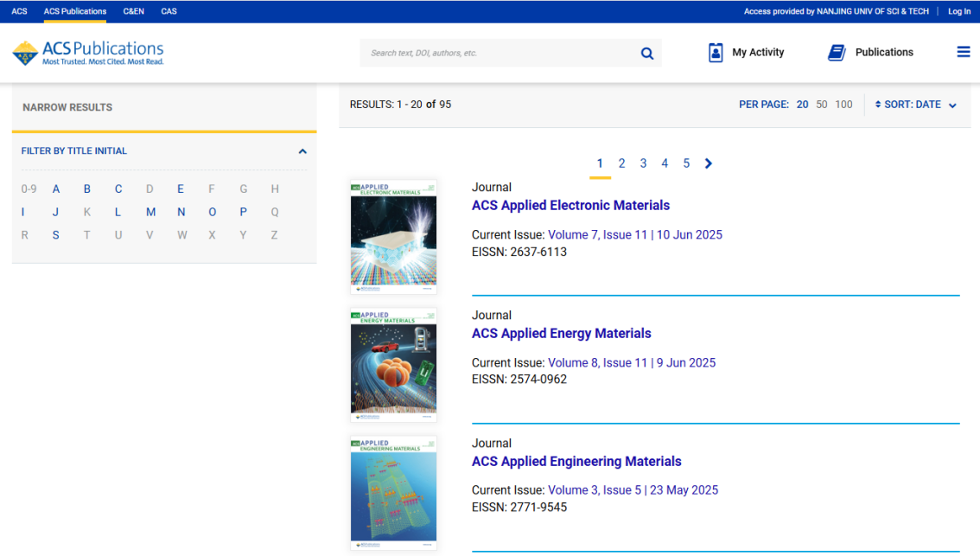The height and width of the screenshot is (556, 980).
Task: Open the CAS tab
Action: point(169,11)
